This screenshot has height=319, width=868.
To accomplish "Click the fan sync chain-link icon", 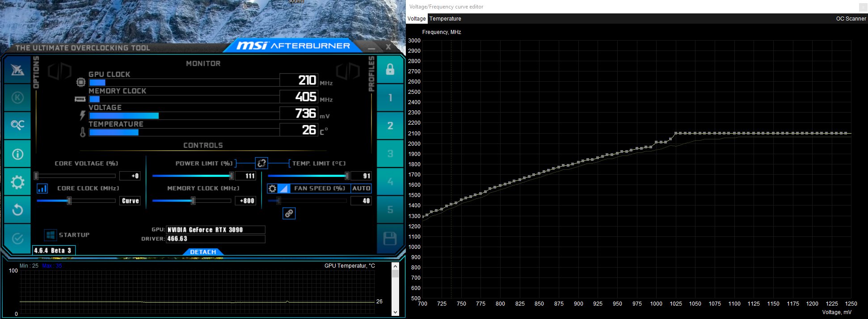I will pos(289,214).
